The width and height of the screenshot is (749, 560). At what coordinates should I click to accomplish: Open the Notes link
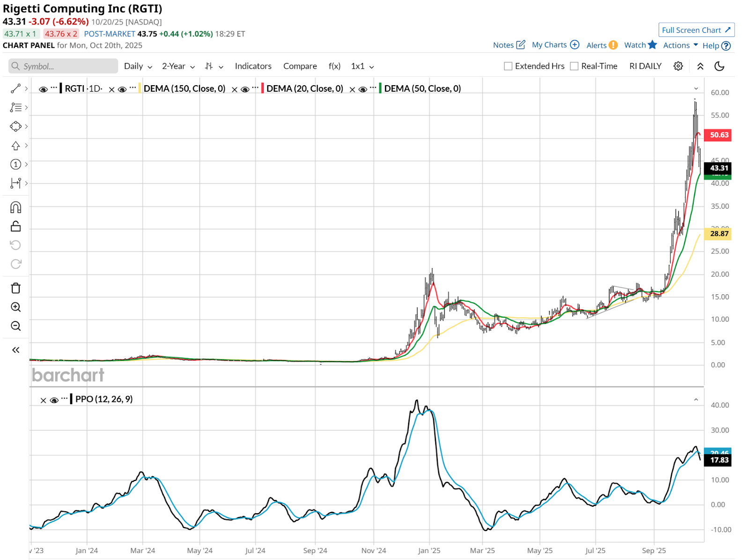coord(503,45)
